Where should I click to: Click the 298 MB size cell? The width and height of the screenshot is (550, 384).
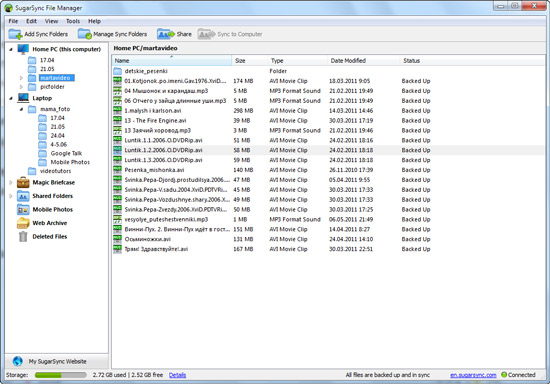click(243, 110)
